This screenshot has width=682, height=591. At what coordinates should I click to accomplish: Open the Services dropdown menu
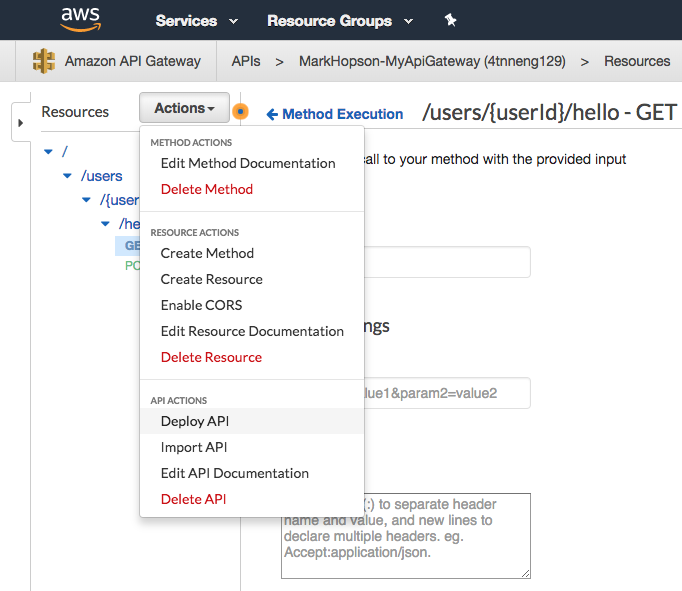pyautogui.click(x=196, y=21)
